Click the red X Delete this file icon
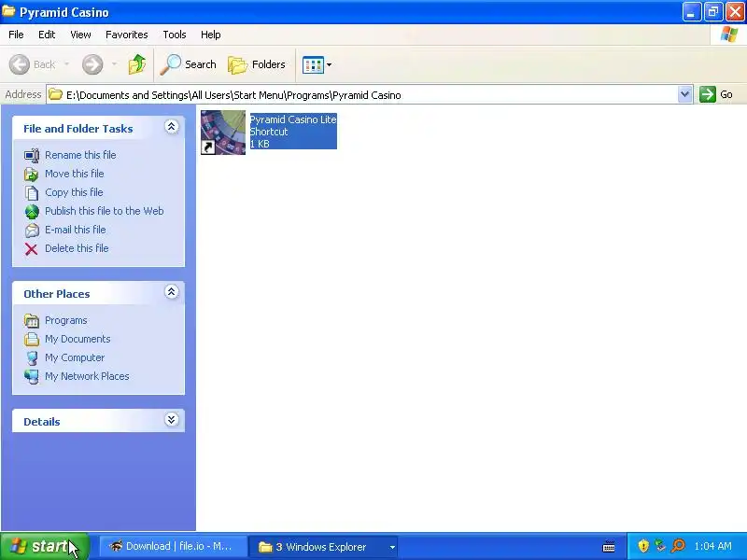Screen dimensions: 747x560 (32, 248)
